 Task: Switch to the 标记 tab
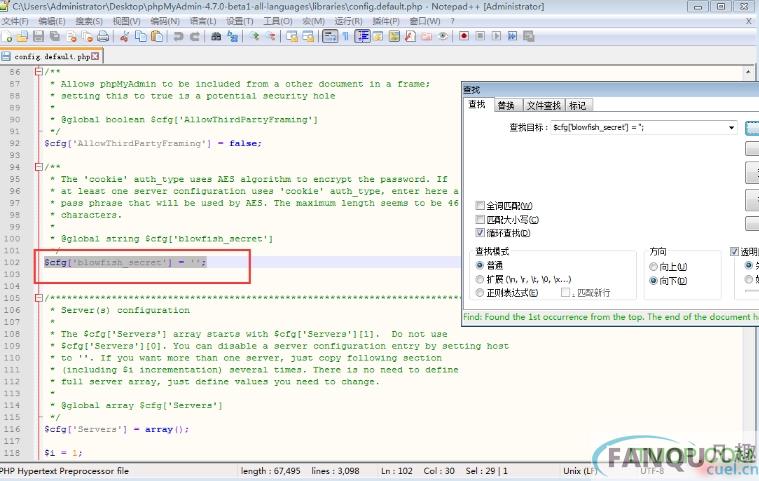[x=578, y=105]
